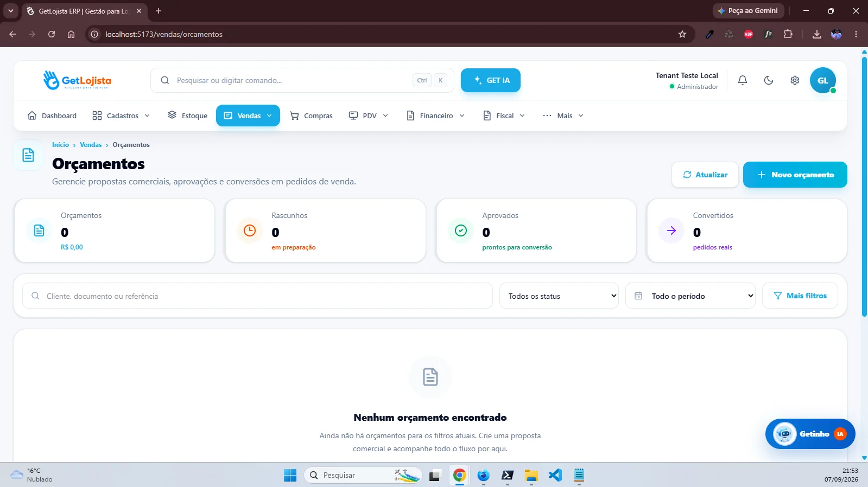Open the browser three-dot menu

(x=856, y=34)
